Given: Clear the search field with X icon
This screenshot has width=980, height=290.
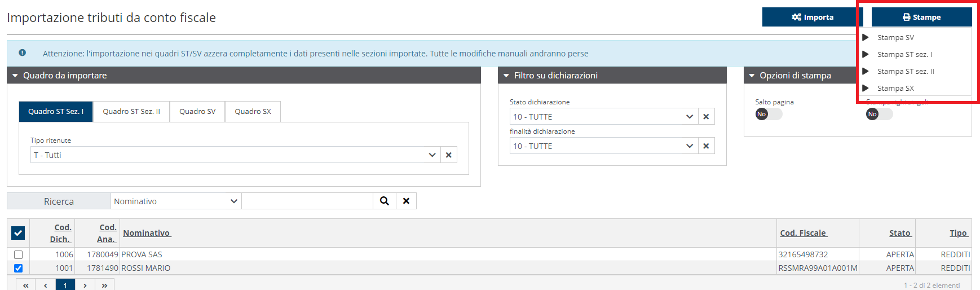Looking at the screenshot, I should coord(406,201).
